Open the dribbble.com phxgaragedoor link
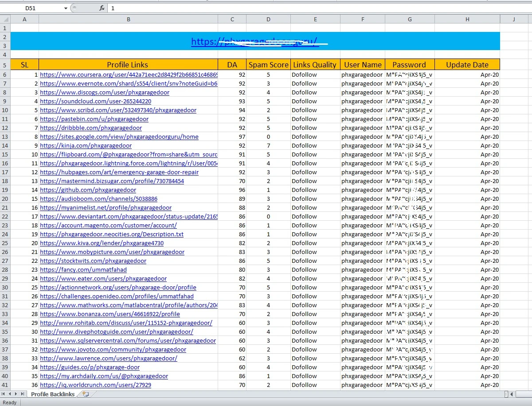Image resolution: width=532 pixels, height=406 pixels. (x=91, y=128)
